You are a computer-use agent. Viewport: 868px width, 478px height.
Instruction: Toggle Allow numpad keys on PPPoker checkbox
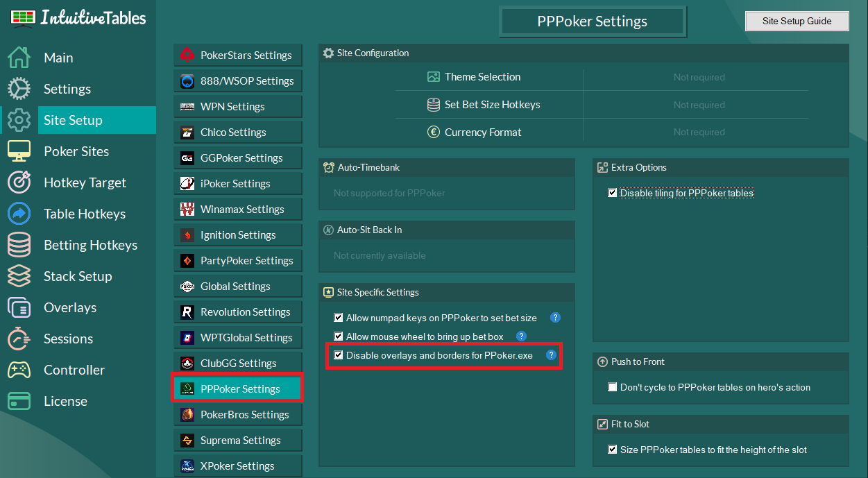339,318
